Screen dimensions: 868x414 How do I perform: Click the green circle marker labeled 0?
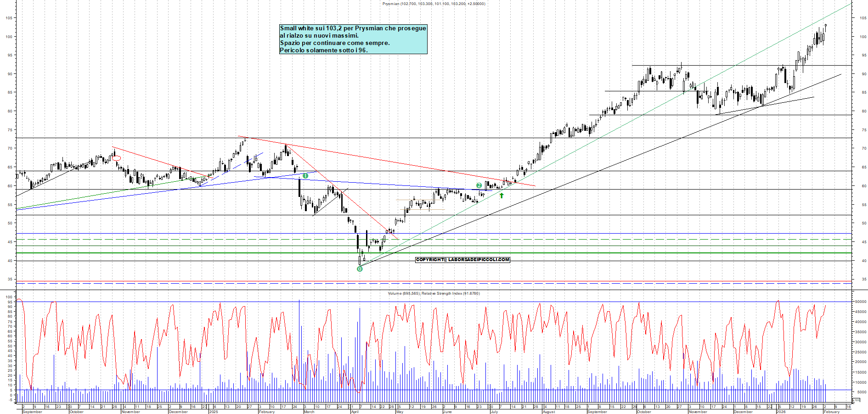point(360,269)
